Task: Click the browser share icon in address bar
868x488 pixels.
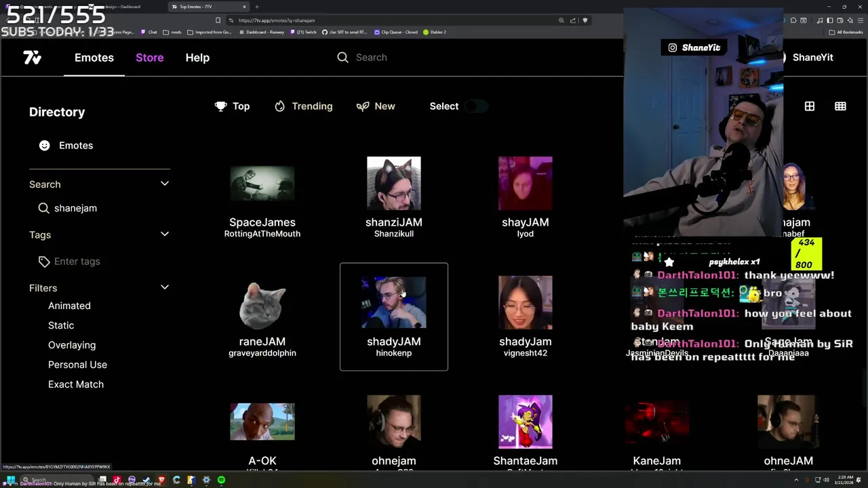Action: (x=573, y=20)
